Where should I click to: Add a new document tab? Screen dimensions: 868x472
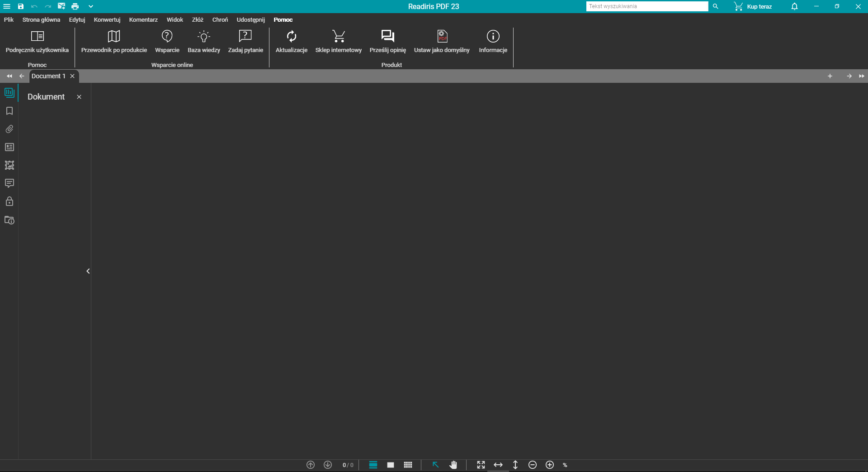coord(830,76)
